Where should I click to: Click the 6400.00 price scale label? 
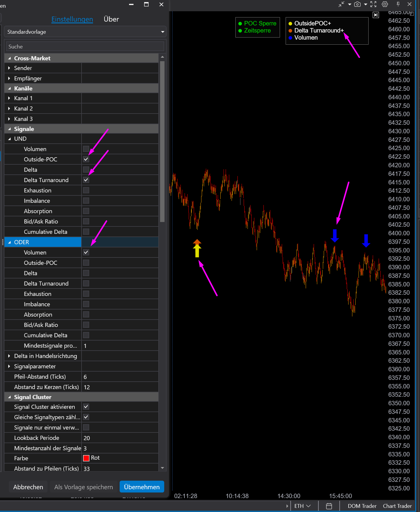(399, 233)
